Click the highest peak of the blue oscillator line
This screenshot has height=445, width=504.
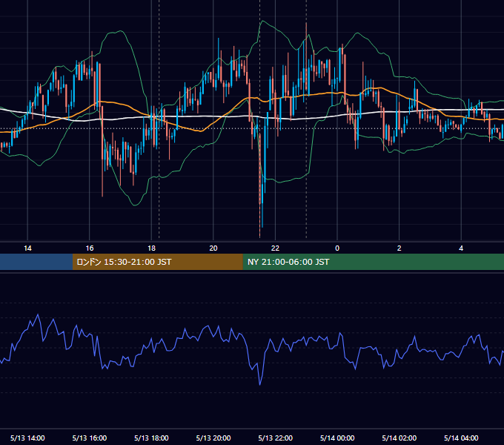click(39, 314)
